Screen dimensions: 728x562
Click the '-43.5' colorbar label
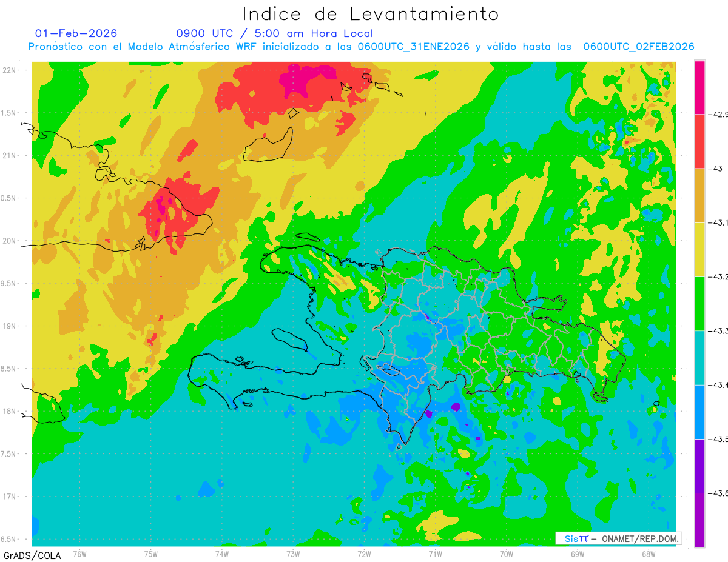click(x=718, y=438)
